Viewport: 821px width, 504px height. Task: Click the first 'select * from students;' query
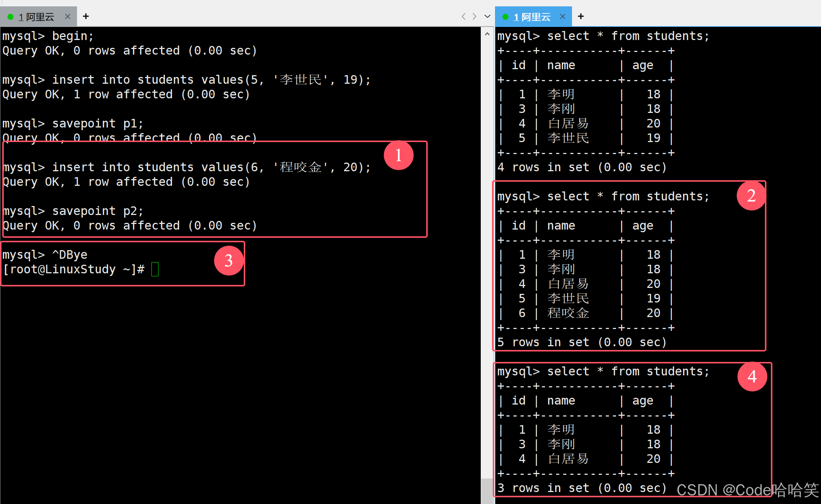[x=603, y=36]
